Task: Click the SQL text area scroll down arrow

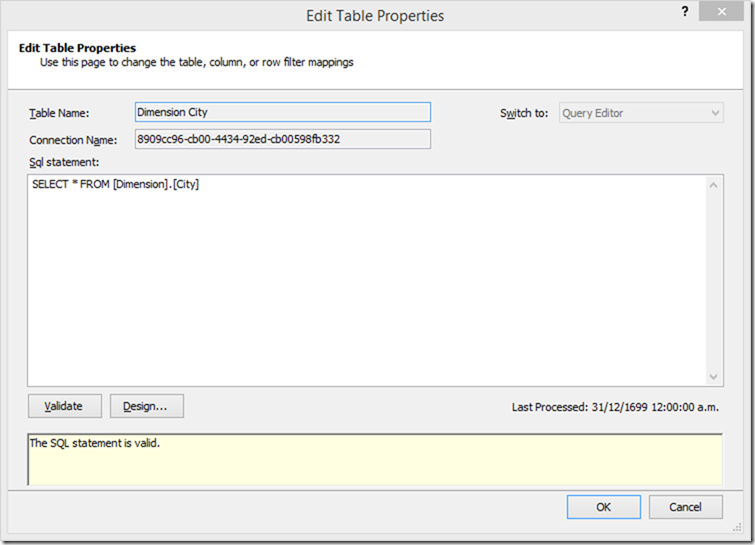Action: [714, 376]
